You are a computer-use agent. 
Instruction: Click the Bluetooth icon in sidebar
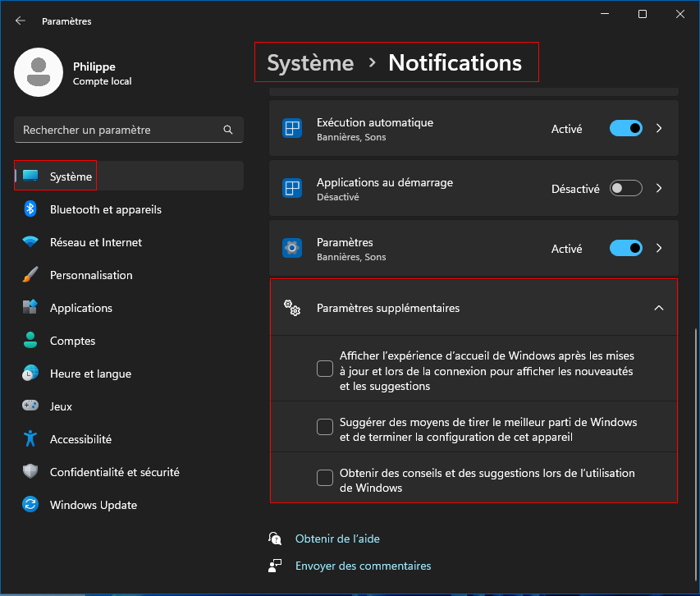[x=30, y=209]
